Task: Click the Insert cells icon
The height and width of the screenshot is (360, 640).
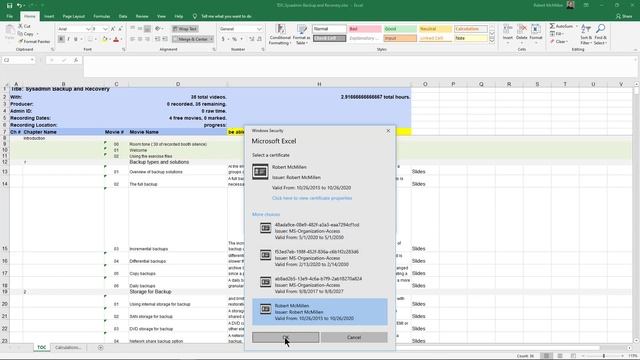Action: coord(508,33)
